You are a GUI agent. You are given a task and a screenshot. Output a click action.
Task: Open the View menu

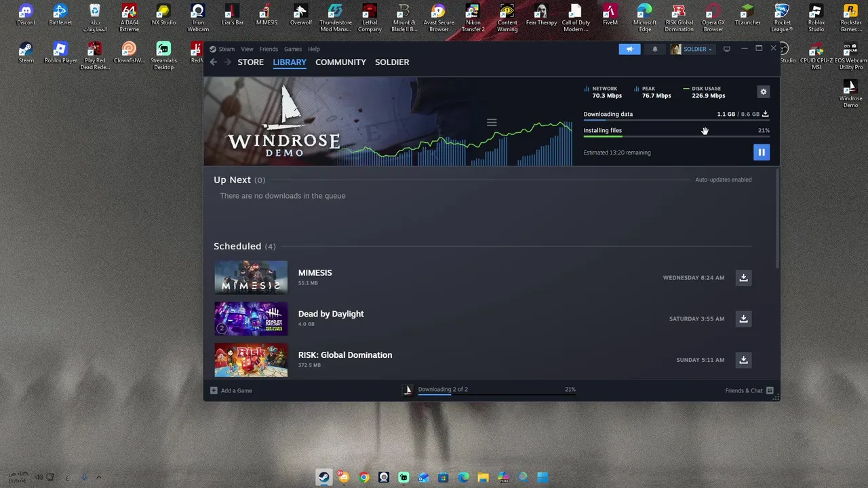pyautogui.click(x=247, y=49)
